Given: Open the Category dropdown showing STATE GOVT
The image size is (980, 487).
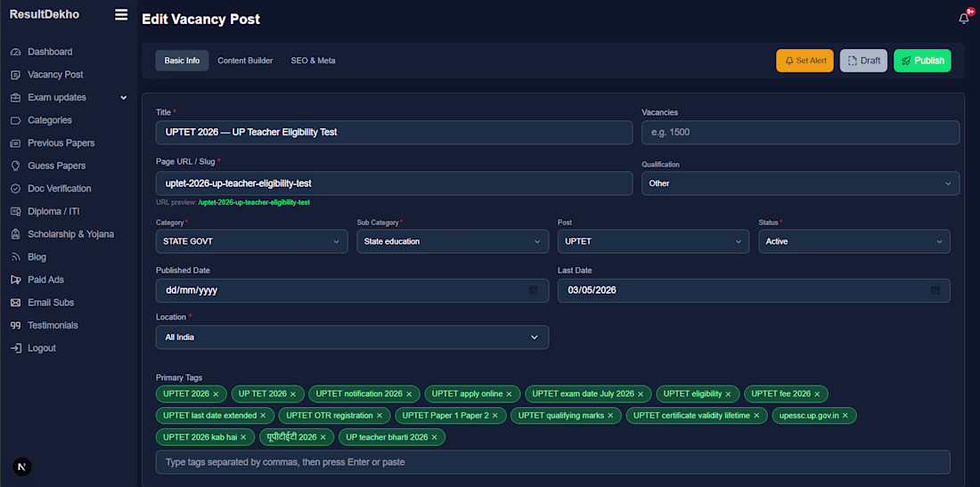Looking at the screenshot, I should click(252, 241).
